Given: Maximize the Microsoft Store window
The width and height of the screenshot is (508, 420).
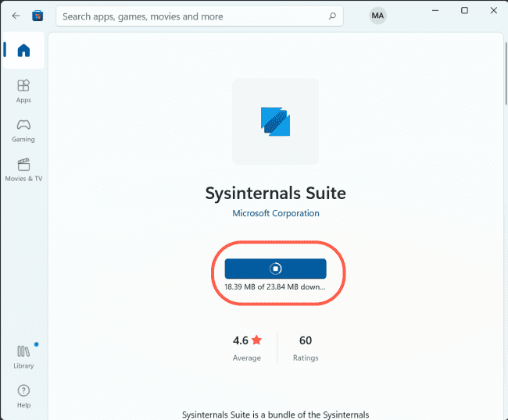Looking at the screenshot, I should pyautogui.click(x=464, y=11).
